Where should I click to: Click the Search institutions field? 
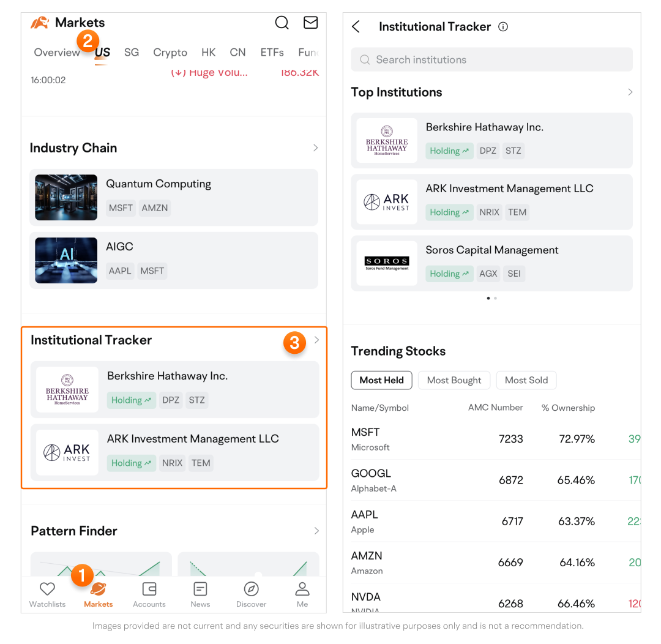pos(491,59)
